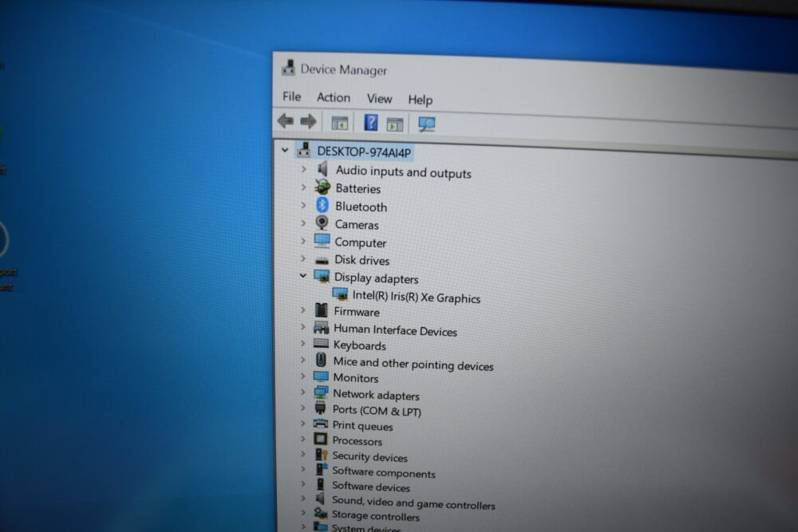Select the DESKTOP-974AI4P computer icon
Image resolution: width=798 pixels, height=532 pixels.
pyautogui.click(x=304, y=149)
